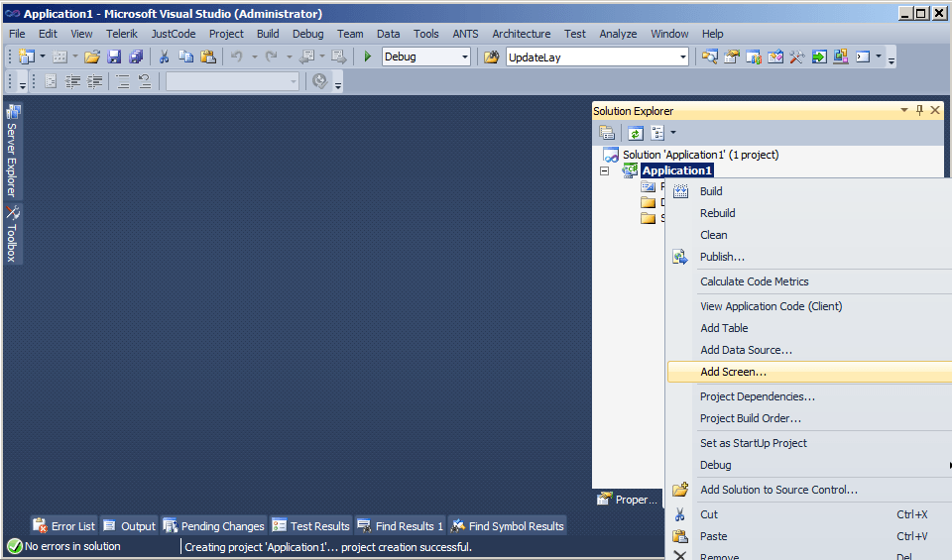
Task: Click the Copy icon in toolbar
Action: [x=185, y=57]
